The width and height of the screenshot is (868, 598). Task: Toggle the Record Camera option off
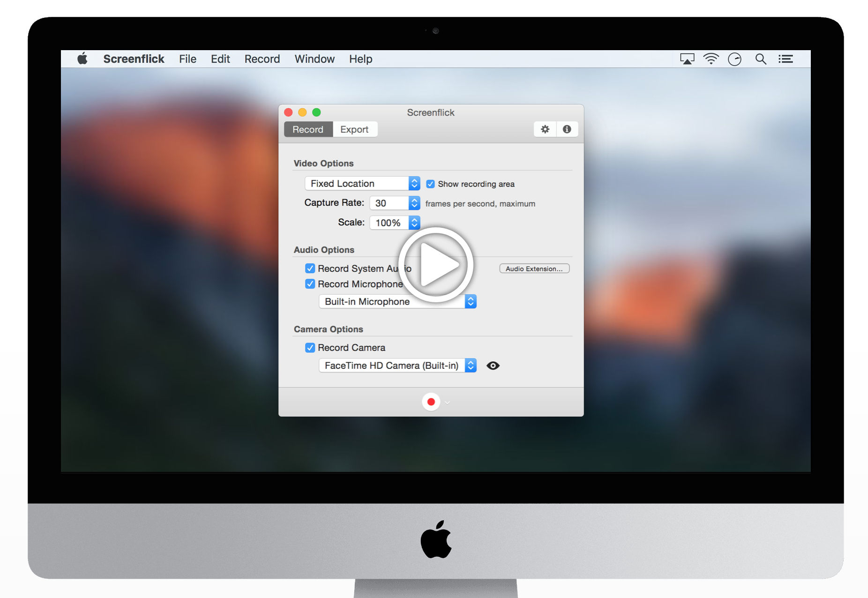point(310,347)
